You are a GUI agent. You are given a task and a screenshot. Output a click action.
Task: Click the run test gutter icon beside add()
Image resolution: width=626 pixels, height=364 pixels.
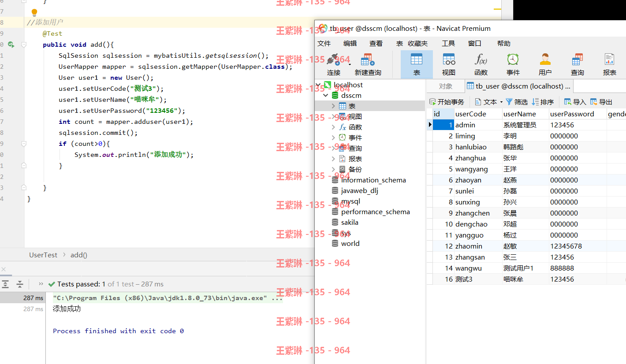(x=11, y=45)
